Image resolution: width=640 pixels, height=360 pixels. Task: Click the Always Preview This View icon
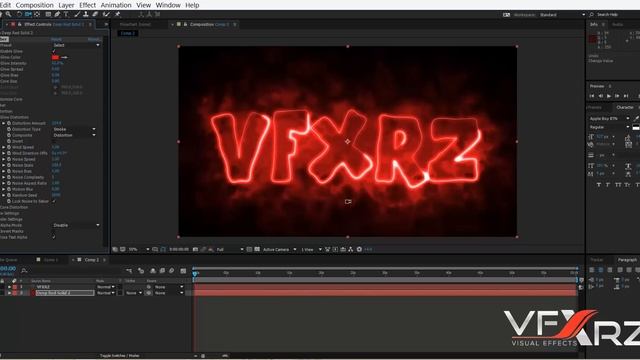point(115,249)
